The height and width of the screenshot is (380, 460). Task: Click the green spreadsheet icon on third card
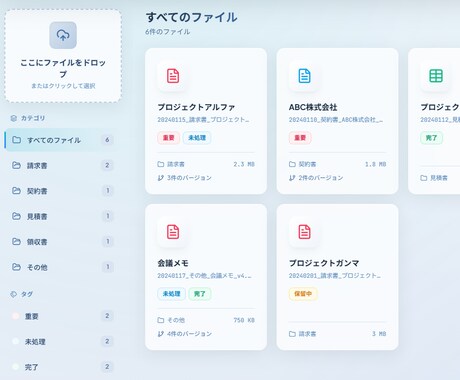(436, 76)
